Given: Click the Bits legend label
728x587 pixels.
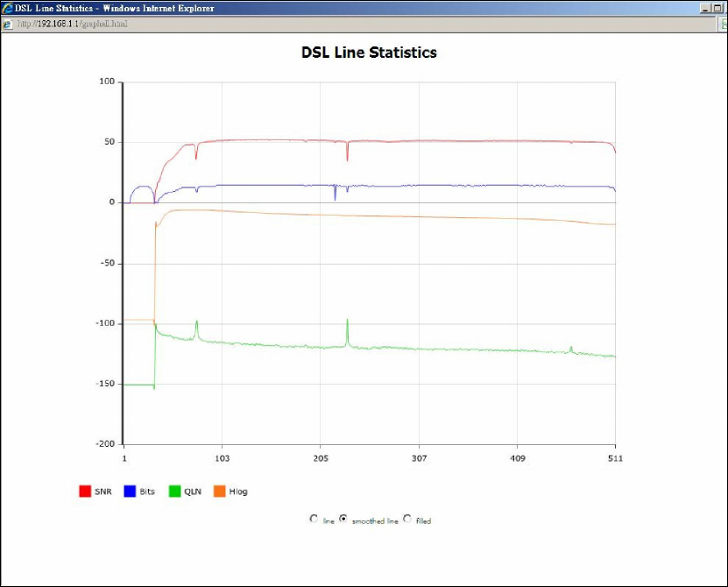Looking at the screenshot, I should [x=147, y=492].
